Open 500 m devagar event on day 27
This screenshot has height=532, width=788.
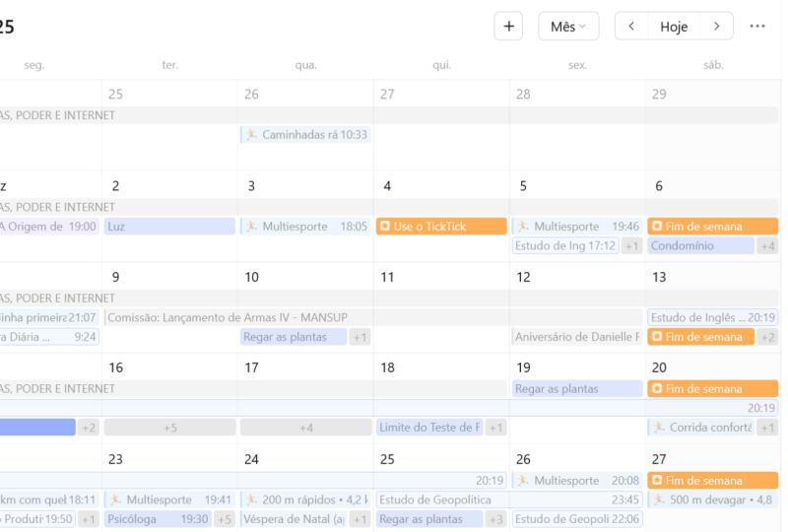pyautogui.click(x=713, y=499)
